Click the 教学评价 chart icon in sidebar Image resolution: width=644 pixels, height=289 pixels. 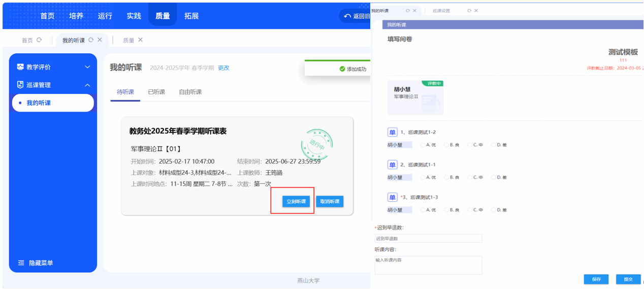20,67
